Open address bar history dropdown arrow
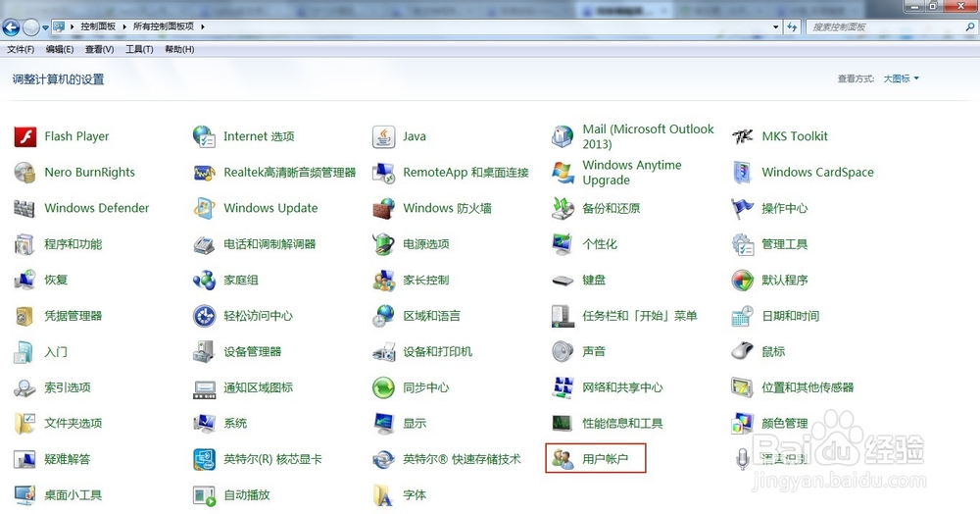 775,26
